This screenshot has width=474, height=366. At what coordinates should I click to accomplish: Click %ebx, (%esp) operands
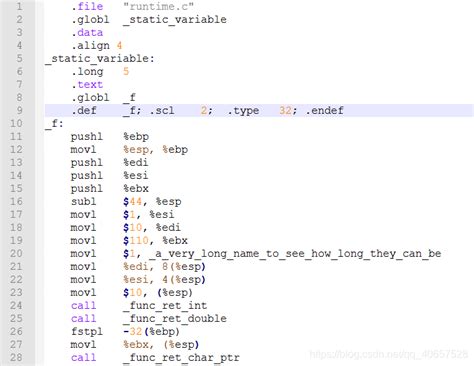pyautogui.click(x=161, y=344)
